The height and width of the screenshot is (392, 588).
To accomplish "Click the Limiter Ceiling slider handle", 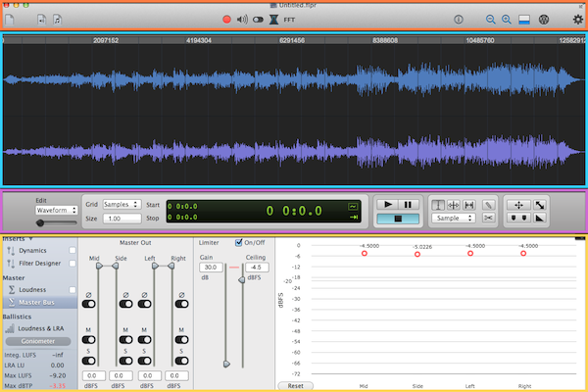I will (242, 280).
